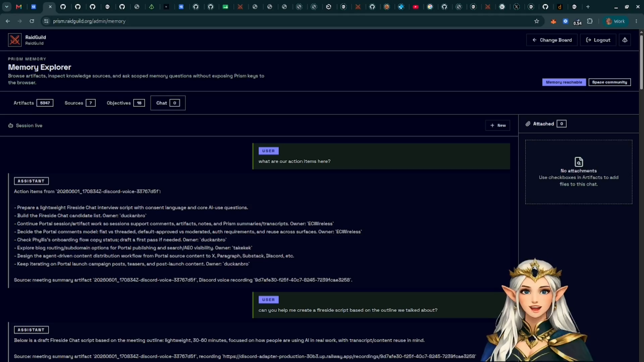Click the 'Explore blog routing/subdomain options' line
Screen dimensions: 644x362
click(133, 248)
